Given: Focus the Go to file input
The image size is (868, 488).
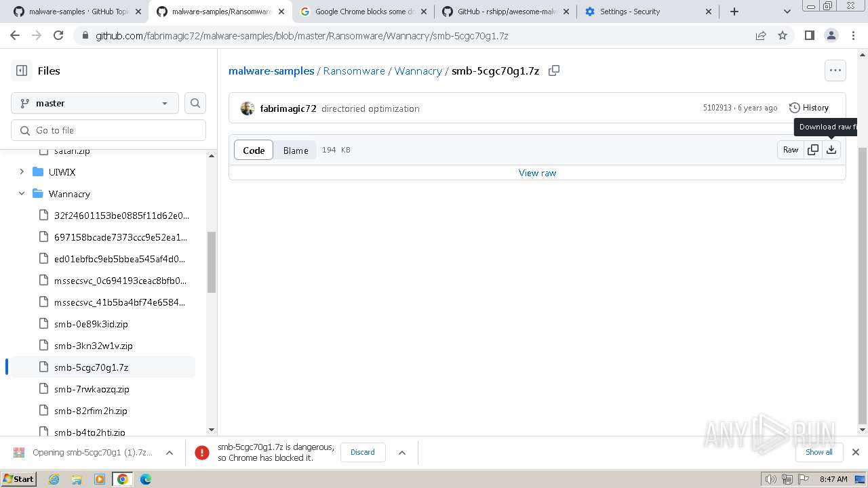Looking at the screenshot, I should [x=108, y=130].
